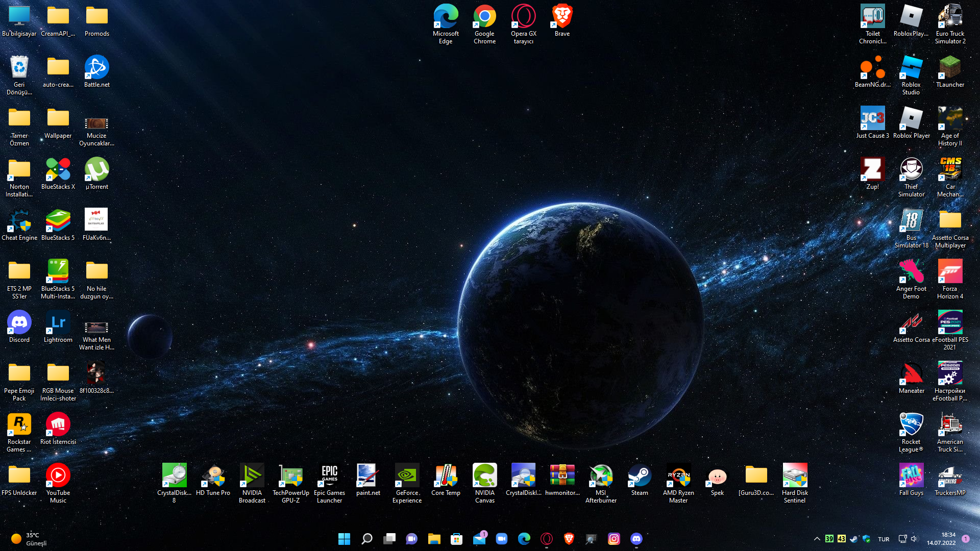
Task: Open Instagram from the taskbar
Action: [x=614, y=539]
